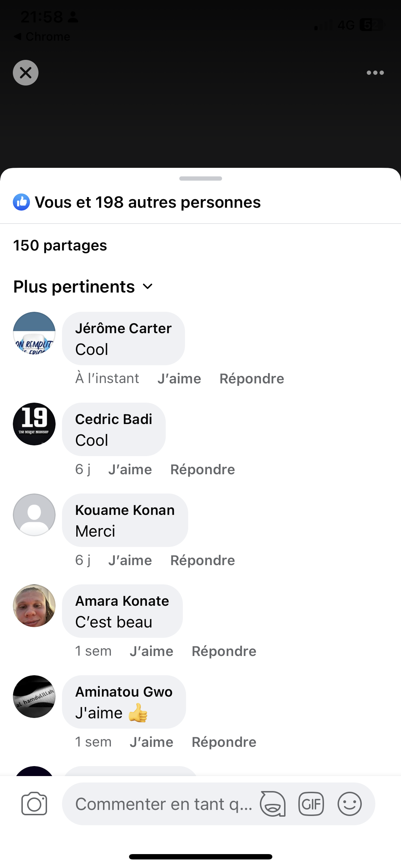Like Kouame Konan's Merci comment
Viewport: 401px width, 868px height.
tap(130, 560)
